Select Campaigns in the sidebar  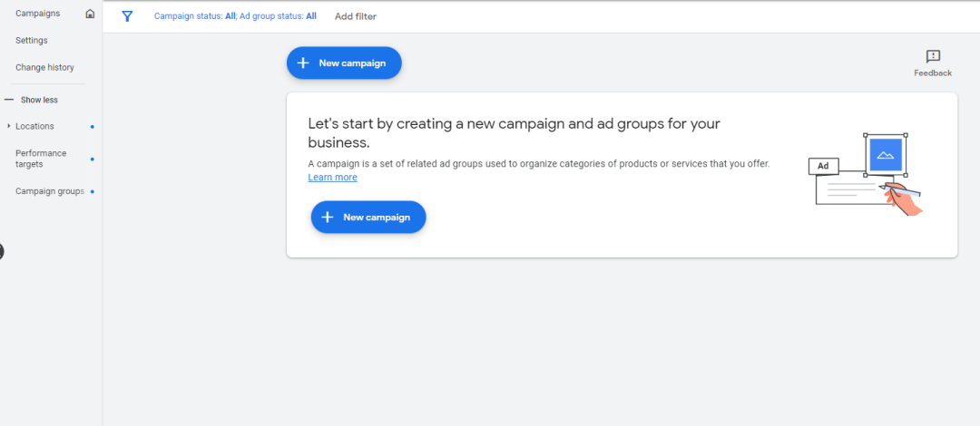[x=37, y=14]
